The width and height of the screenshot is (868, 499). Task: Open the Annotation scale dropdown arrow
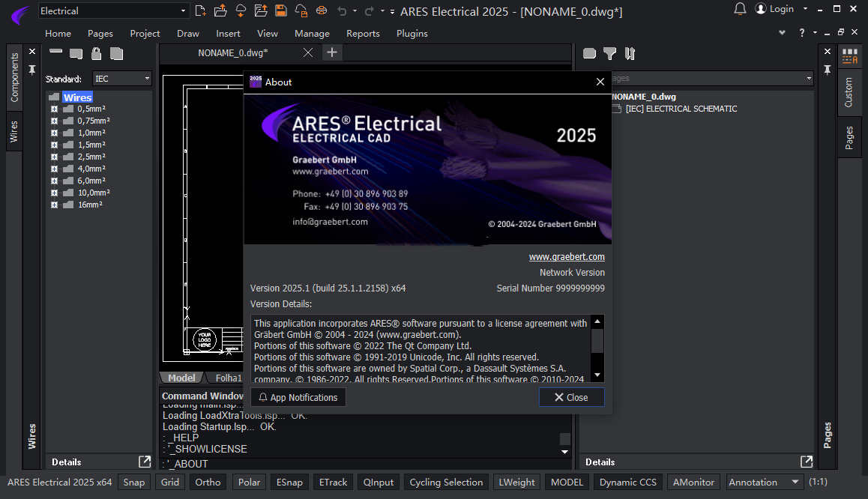pyautogui.click(x=795, y=482)
